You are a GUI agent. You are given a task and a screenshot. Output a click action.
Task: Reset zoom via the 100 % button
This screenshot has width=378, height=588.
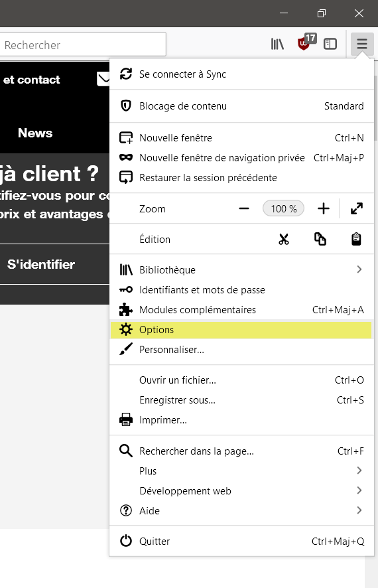click(x=284, y=208)
